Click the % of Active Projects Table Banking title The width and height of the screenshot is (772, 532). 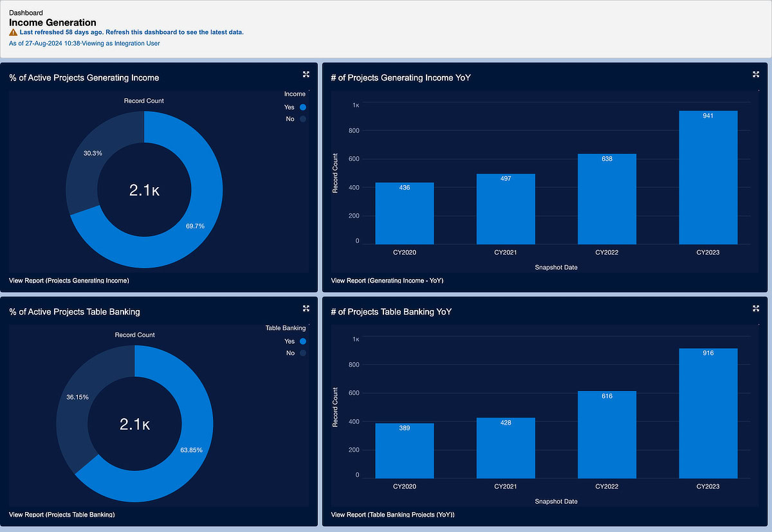(75, 312)
